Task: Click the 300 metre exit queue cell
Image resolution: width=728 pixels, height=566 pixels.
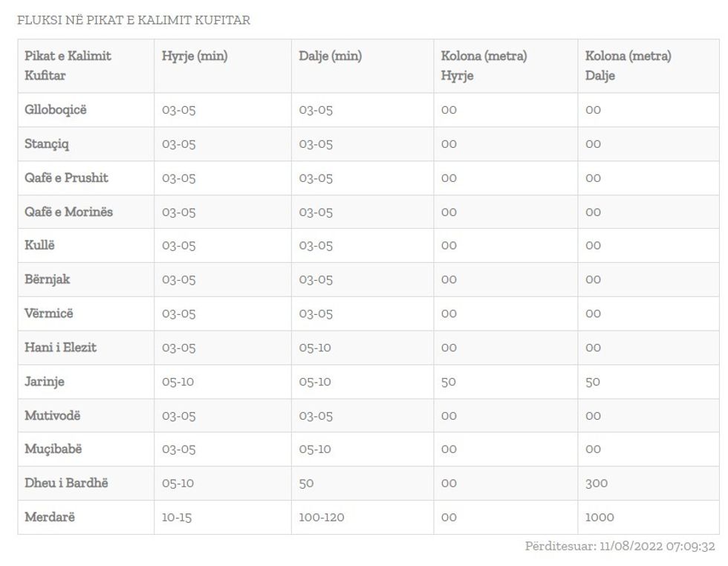Action: click(597, 484)
